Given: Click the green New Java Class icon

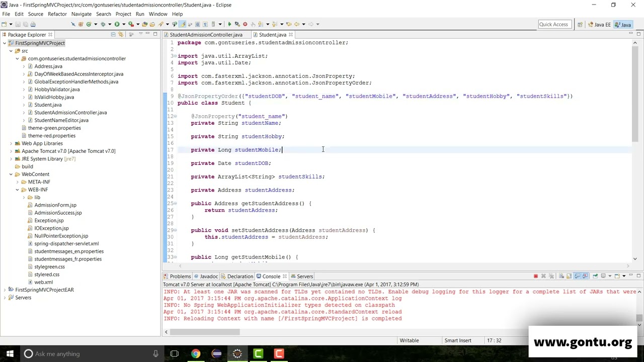Looking at the screenshot, I should (89, 24).
